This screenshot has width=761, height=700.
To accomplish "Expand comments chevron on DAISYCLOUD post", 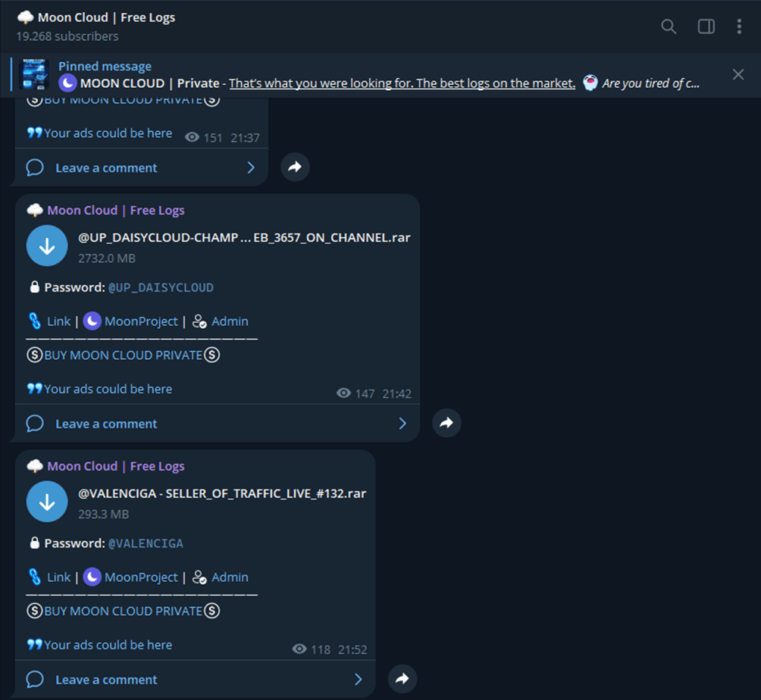I will point(402,423).
